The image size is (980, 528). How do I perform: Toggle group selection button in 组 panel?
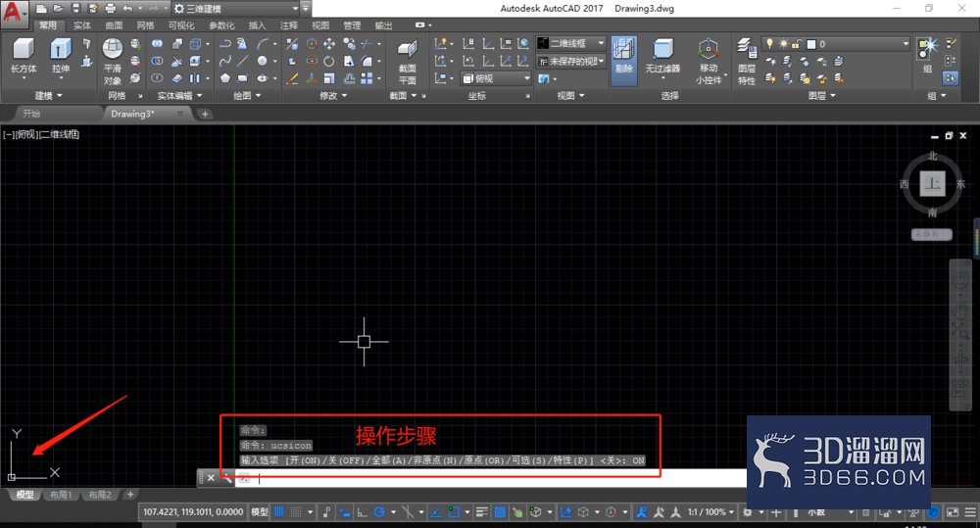[x=951, y=78]
